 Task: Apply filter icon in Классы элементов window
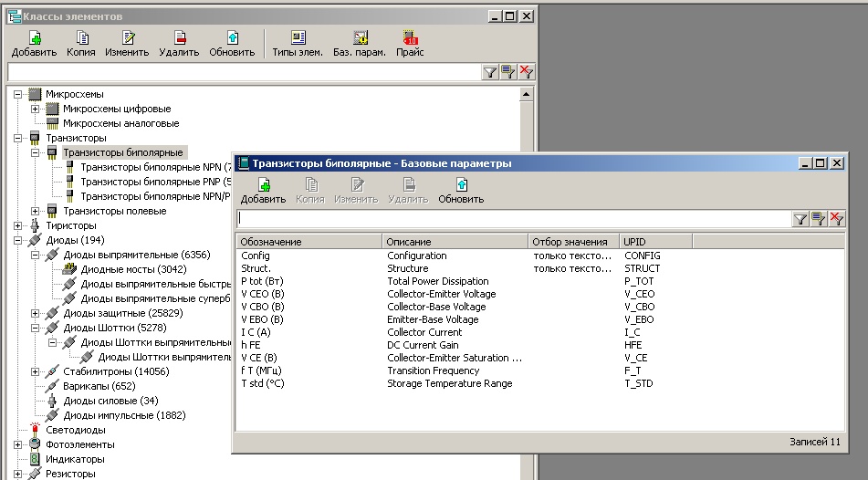point(490,72)
